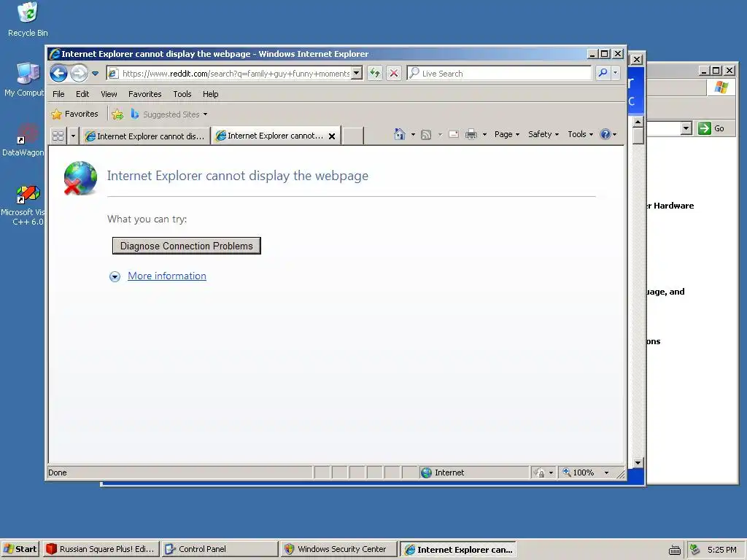747x560 pixels.
Task: Click Diagnose Connection Problems button
Action: click(187, 246)
